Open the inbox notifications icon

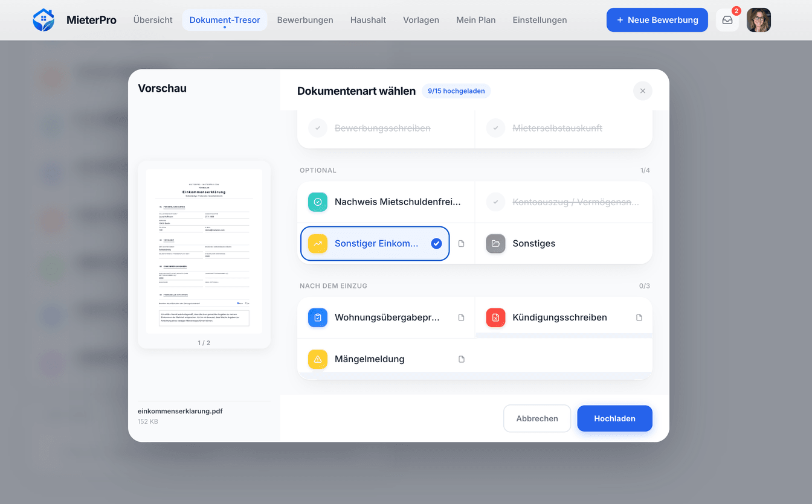[x=727, y=20]
